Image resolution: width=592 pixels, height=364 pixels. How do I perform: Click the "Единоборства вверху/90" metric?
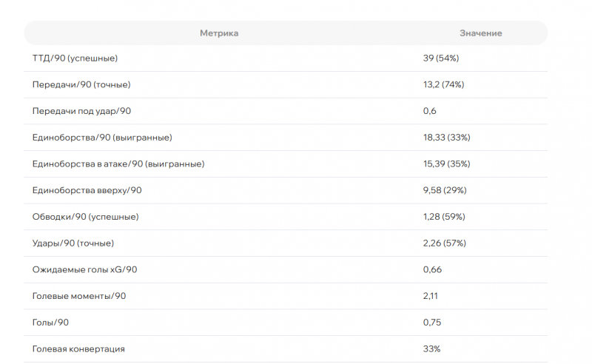tap(87, 190)
